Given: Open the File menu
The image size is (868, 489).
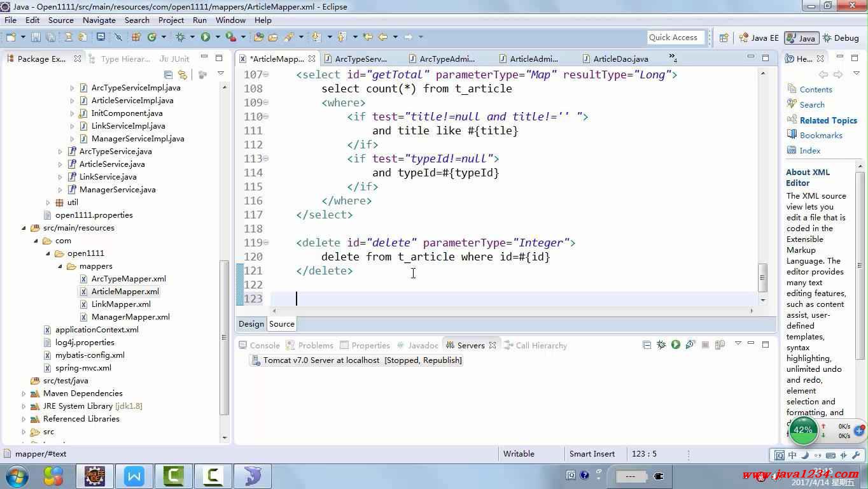Looking at the screenshot, I should pyautogui.click(x=10, y=20).
